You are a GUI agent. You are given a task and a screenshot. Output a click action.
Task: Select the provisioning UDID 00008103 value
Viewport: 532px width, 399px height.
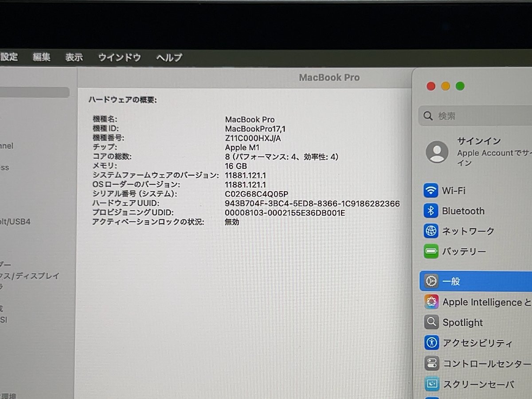point(285,213)
